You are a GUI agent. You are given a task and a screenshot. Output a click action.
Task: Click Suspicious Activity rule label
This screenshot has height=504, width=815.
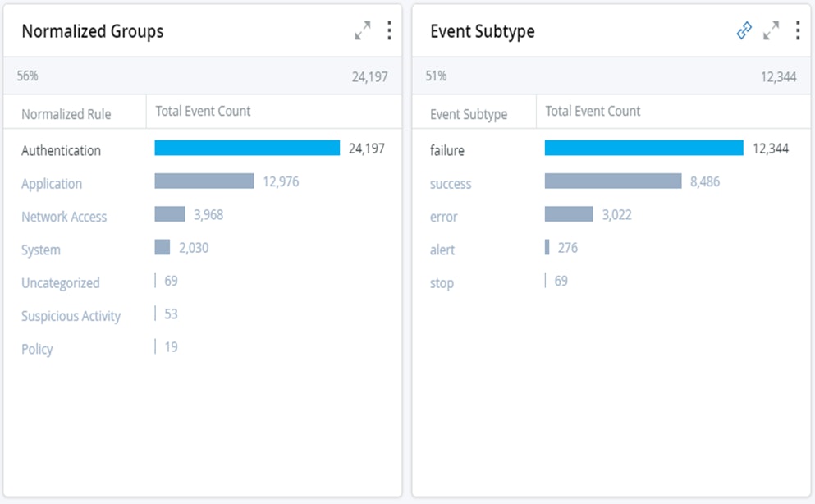(71, 316)
